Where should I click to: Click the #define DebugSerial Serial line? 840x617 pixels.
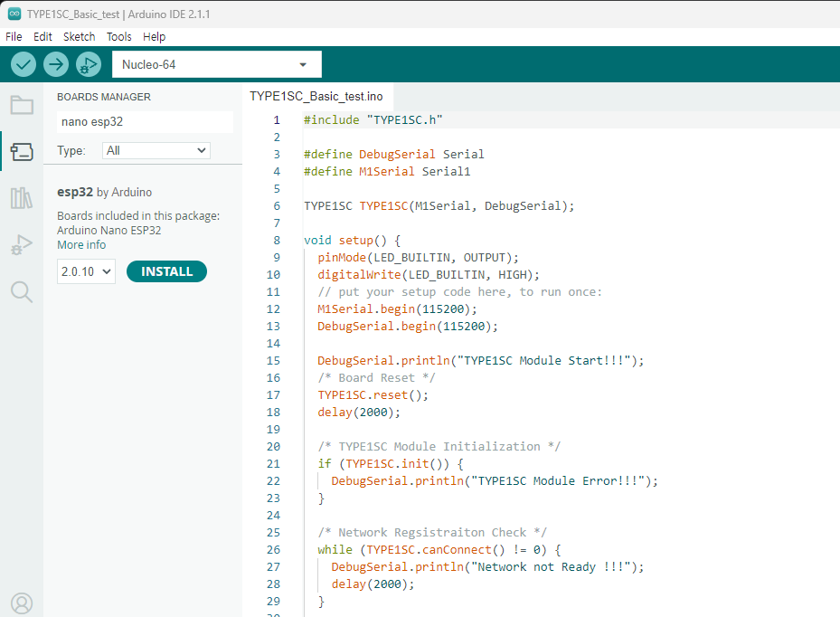[393, 155]
